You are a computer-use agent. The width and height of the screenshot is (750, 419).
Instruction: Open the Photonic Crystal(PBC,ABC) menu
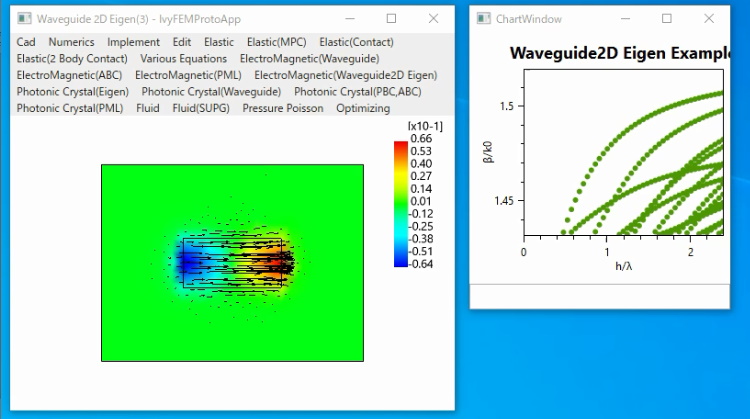(358, 91)
